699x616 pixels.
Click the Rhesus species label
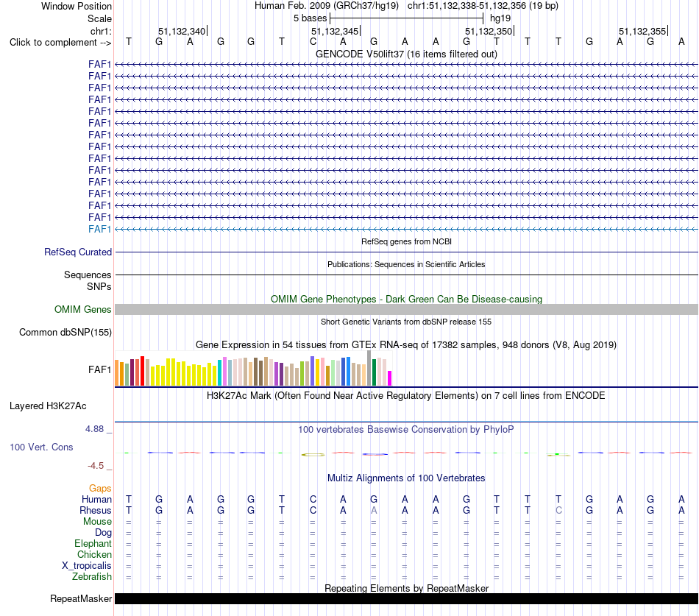click(x=96, y=510)
